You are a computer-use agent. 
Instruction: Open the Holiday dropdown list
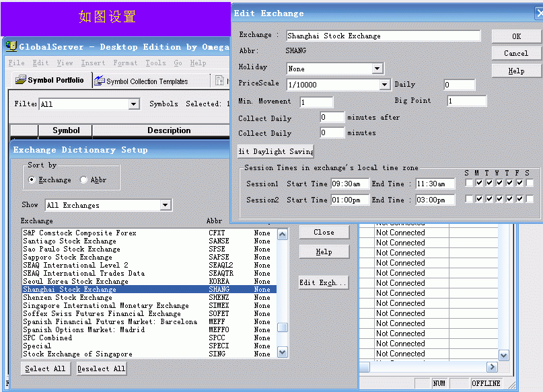[377, 69]
